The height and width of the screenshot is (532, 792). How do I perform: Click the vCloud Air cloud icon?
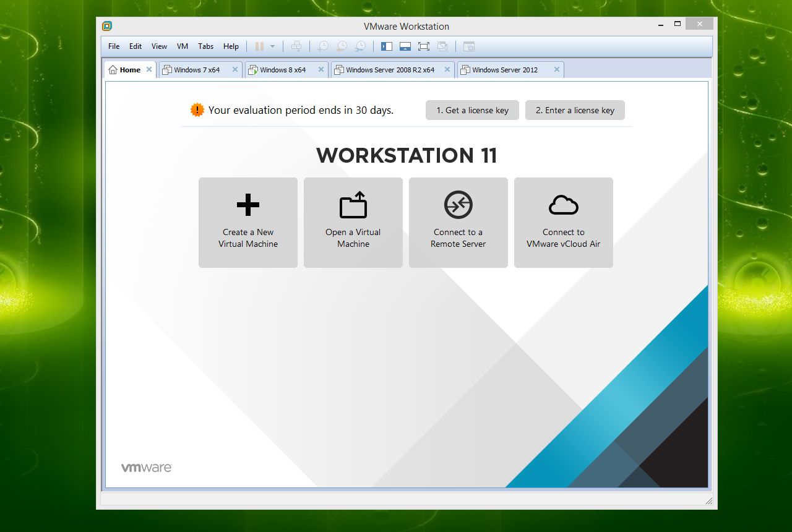point(564,205)
